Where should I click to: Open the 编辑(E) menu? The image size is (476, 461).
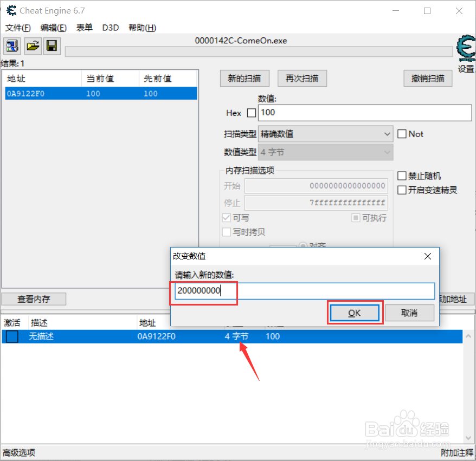coord(54,28)
